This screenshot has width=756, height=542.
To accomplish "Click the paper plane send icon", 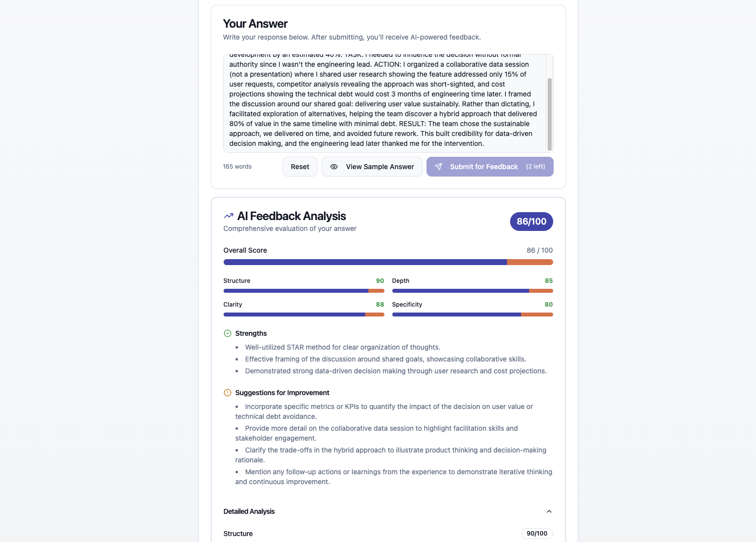I will tap(439, 167).
